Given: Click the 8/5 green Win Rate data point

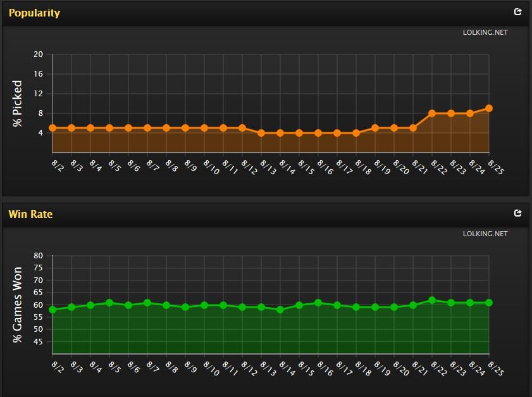Looking at the screenshot, I should pyautogui.click(x=109, y=303).
